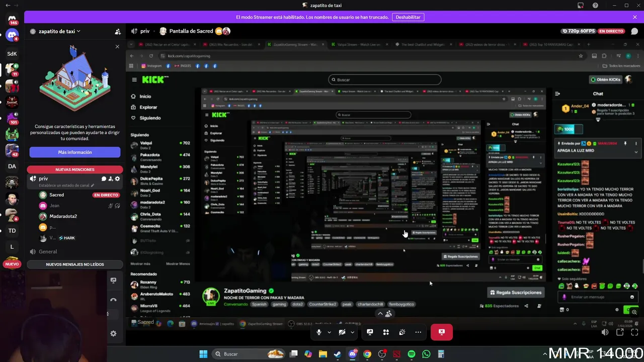Jump to NUEVOS MENSAJES NO LEÍDOS
This screenshot has width=644, height=362.
[74, 264]
